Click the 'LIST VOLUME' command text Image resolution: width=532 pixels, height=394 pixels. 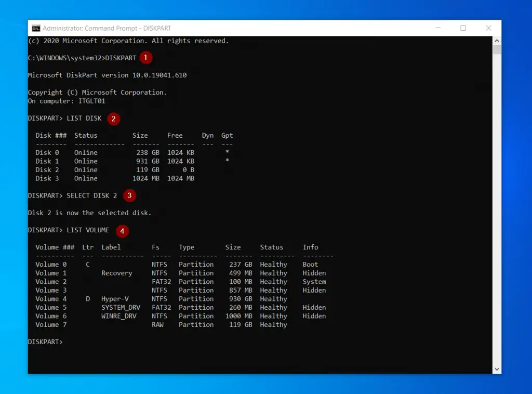click(88, 230)
